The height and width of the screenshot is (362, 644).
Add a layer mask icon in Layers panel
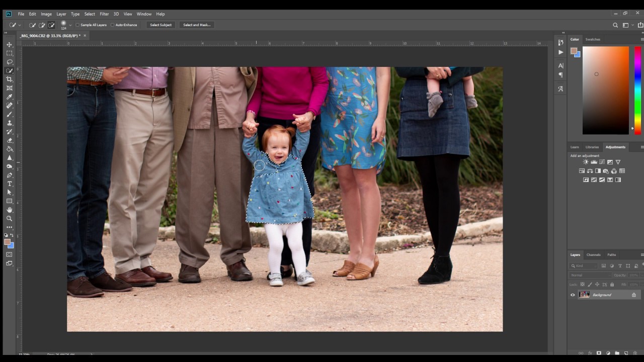599,353
